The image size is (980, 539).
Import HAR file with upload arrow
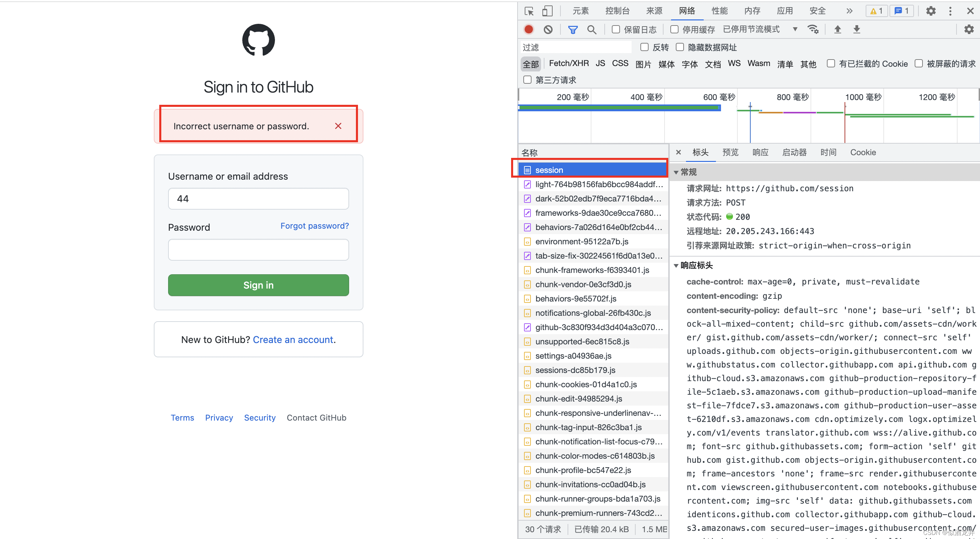[837, 29]
